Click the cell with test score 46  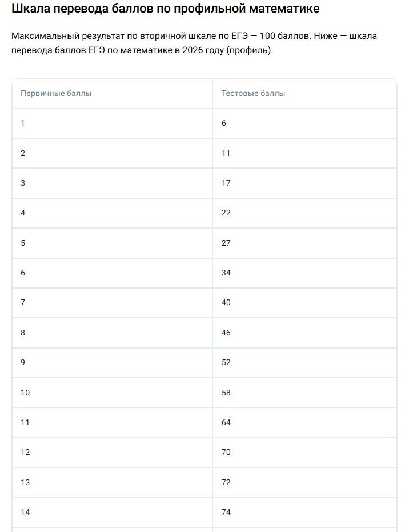[x=304, y=333]
